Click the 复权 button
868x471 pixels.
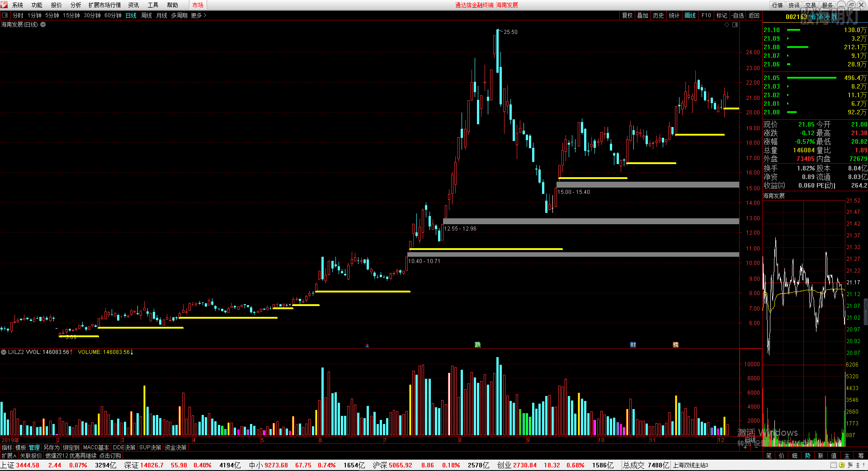627,15
